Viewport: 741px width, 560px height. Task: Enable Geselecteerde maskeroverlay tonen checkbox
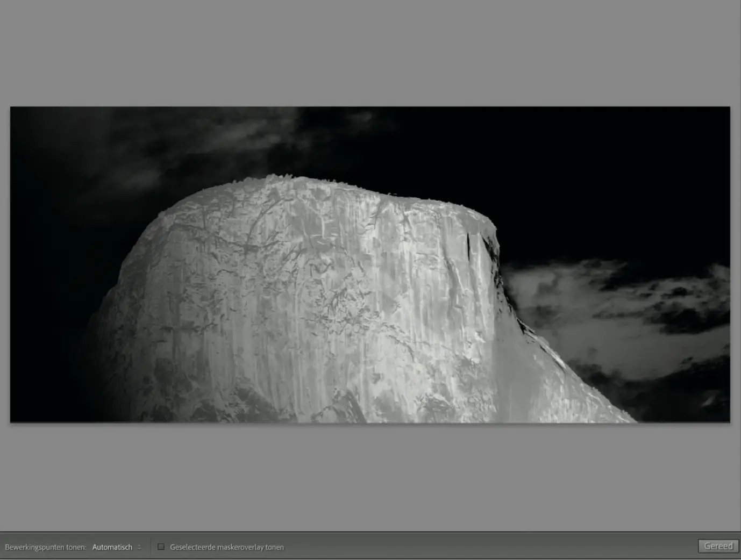(x=161, y=547)
